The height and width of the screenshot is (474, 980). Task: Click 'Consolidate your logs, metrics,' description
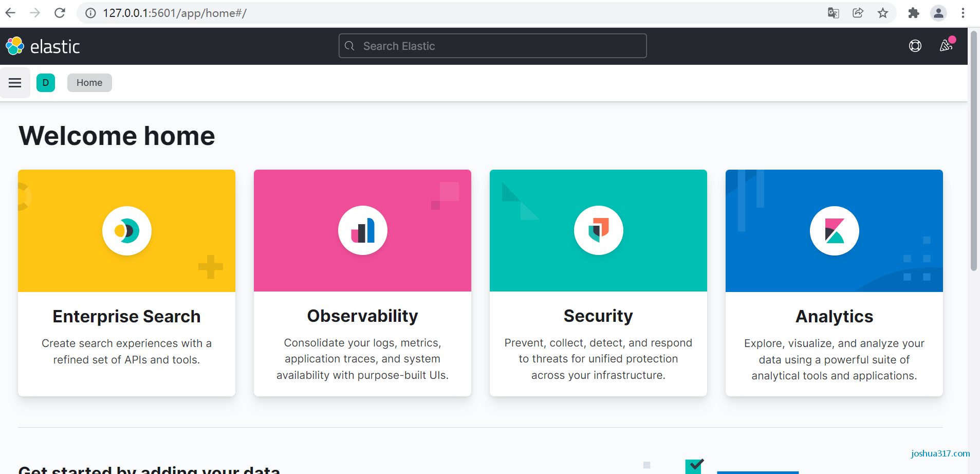click(x=362, y=343)
